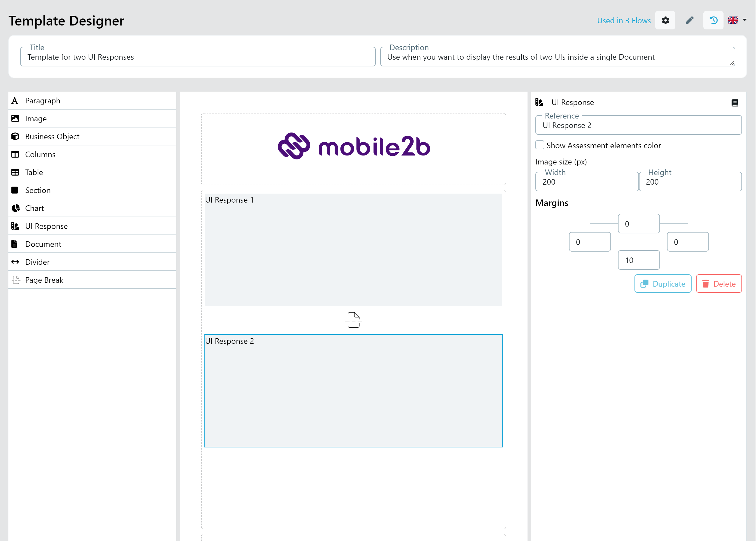This screenshot has width=756, height=541.
Task: Click the Reference input field
Action: click(638, 125)
